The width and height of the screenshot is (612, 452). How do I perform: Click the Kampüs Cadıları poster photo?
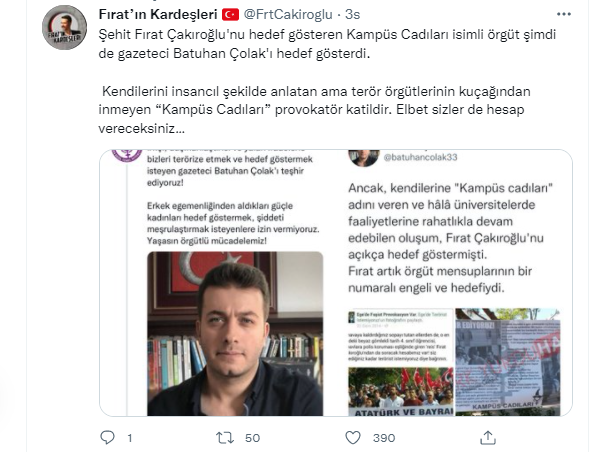click(x=507, y=362)
